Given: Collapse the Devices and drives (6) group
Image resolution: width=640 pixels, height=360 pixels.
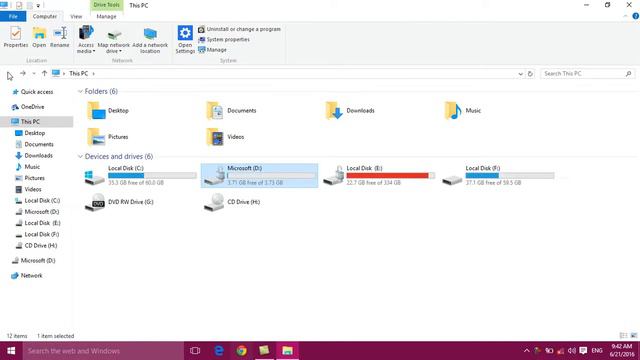Looking at the screenshot, I should tap(80, 156).
